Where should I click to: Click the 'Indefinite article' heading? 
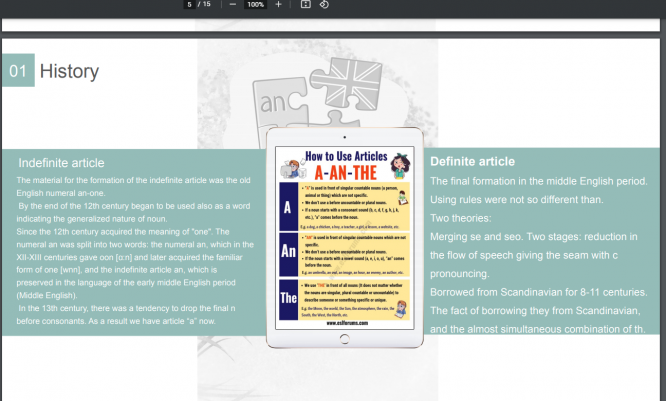[61, 163]
